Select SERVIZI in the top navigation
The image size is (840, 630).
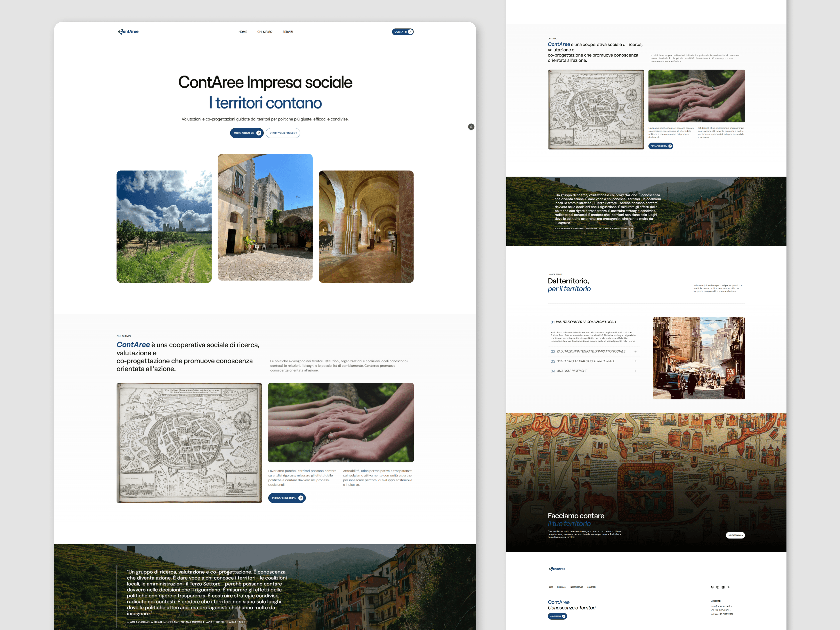point(288,32)
